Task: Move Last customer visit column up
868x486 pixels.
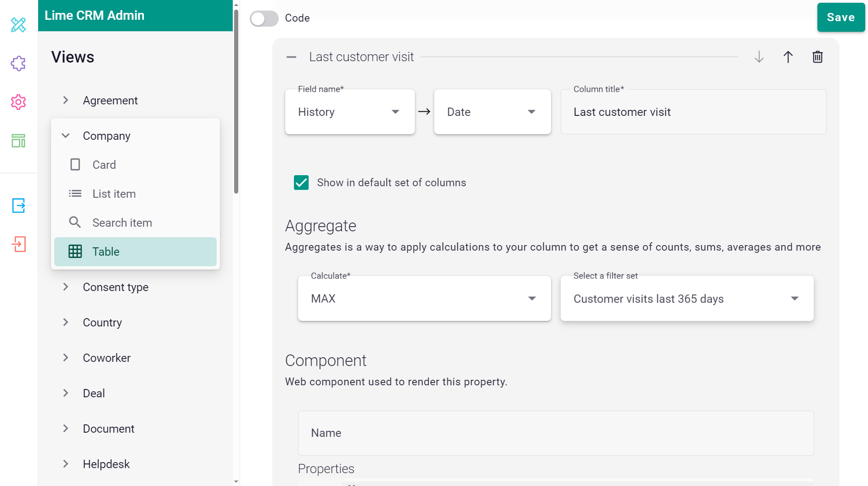Action: 788,57
